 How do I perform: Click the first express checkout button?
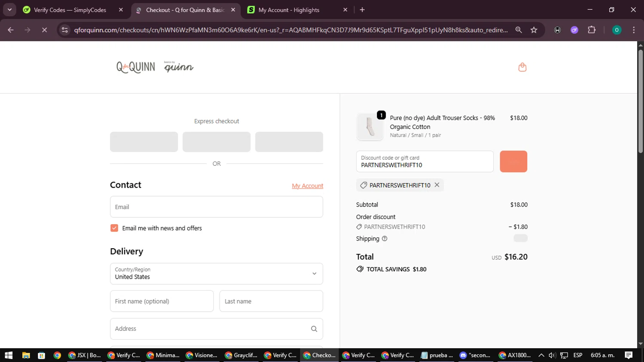pyautogui.click(x=144, y=142)
